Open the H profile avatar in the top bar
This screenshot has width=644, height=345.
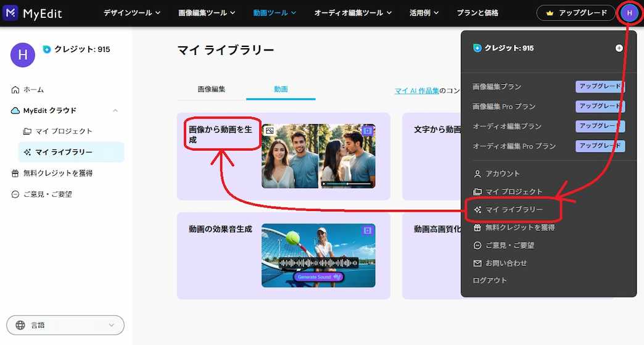[x=629, y=13]
